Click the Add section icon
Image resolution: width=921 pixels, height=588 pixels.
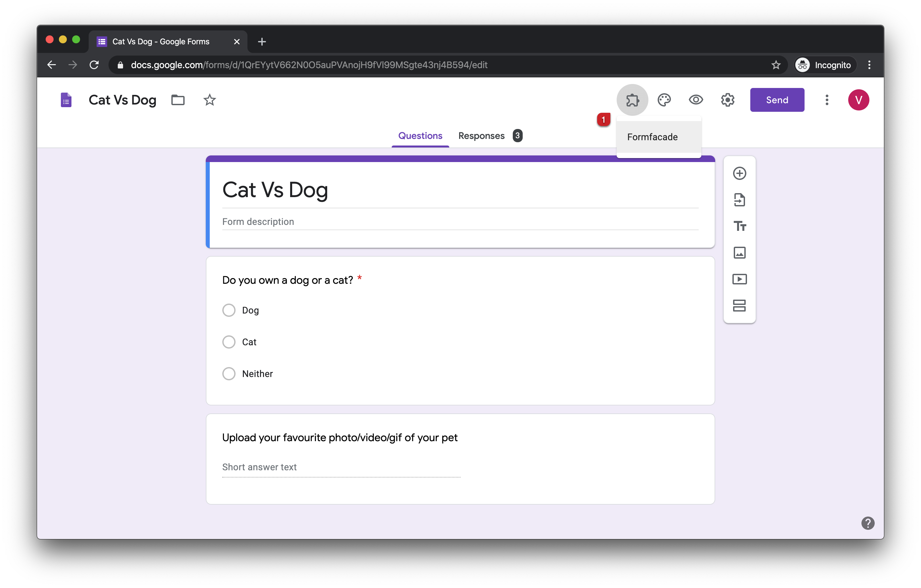point(739,306)
